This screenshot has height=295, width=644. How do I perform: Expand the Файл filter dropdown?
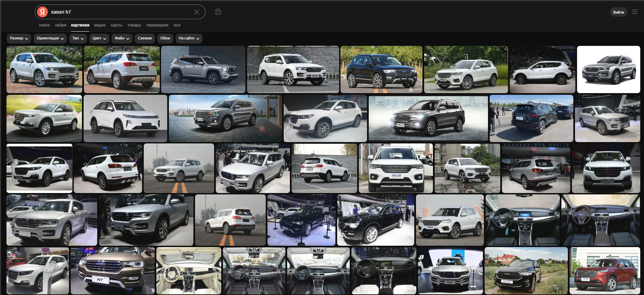(122, 38)
